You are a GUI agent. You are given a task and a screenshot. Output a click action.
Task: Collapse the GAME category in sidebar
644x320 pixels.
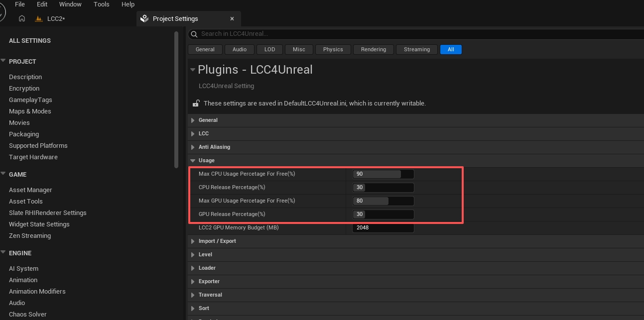(3, 174)
